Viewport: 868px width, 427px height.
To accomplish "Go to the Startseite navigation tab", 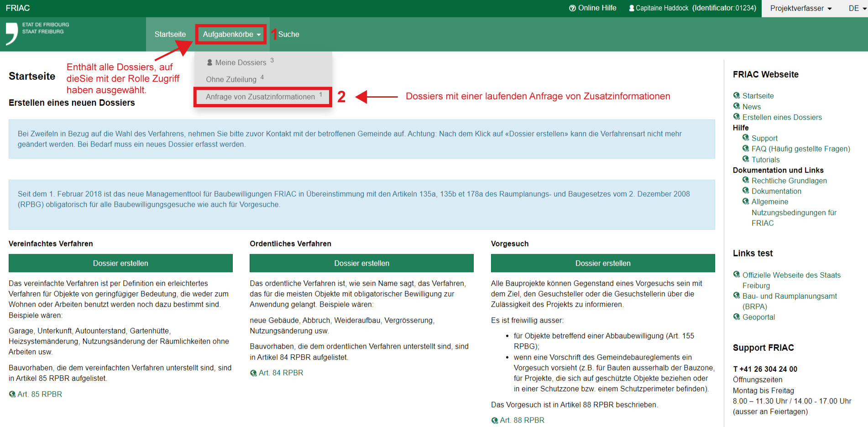I will click(x=170, y=34).
